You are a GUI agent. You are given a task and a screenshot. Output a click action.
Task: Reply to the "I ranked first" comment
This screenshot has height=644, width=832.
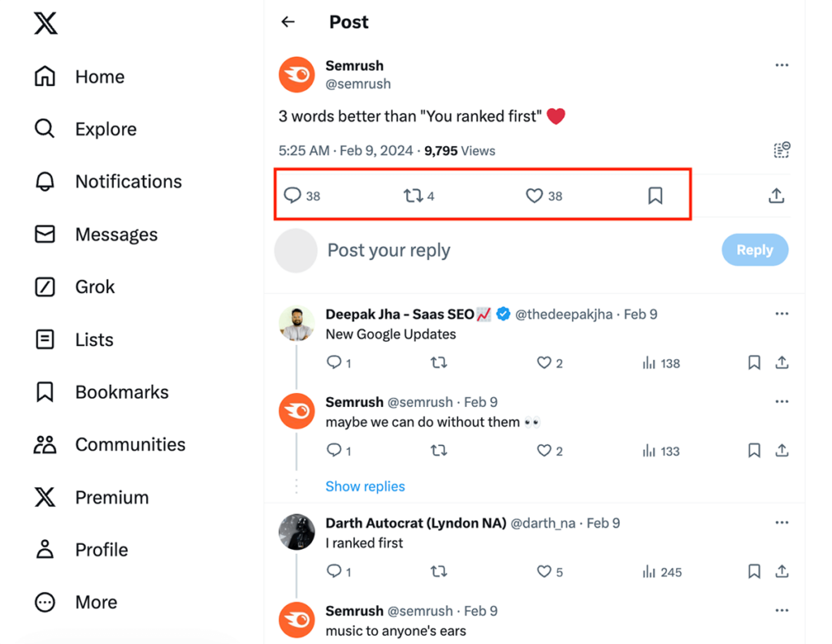(334, 572)
